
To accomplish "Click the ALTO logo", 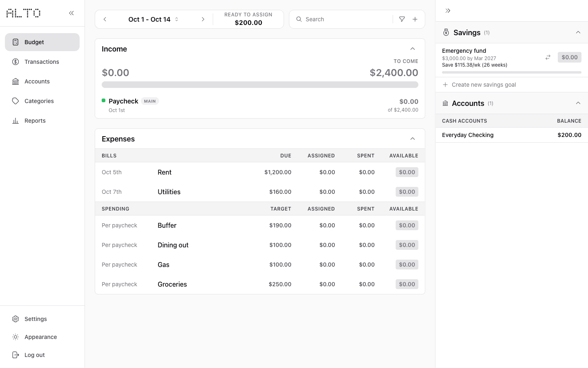I will point(23,13).
